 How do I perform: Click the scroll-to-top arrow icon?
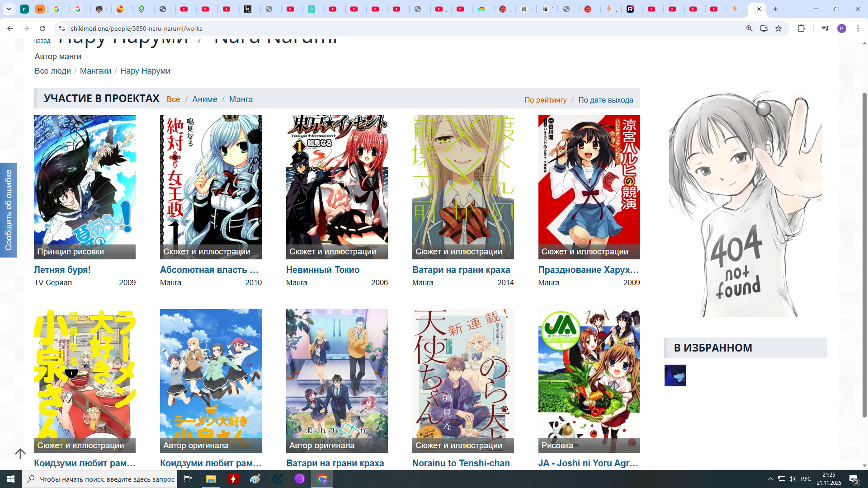[20, 453]
